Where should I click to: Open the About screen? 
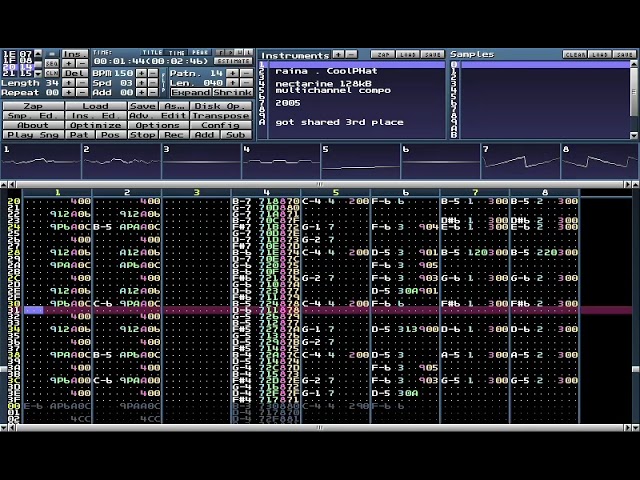33,125
